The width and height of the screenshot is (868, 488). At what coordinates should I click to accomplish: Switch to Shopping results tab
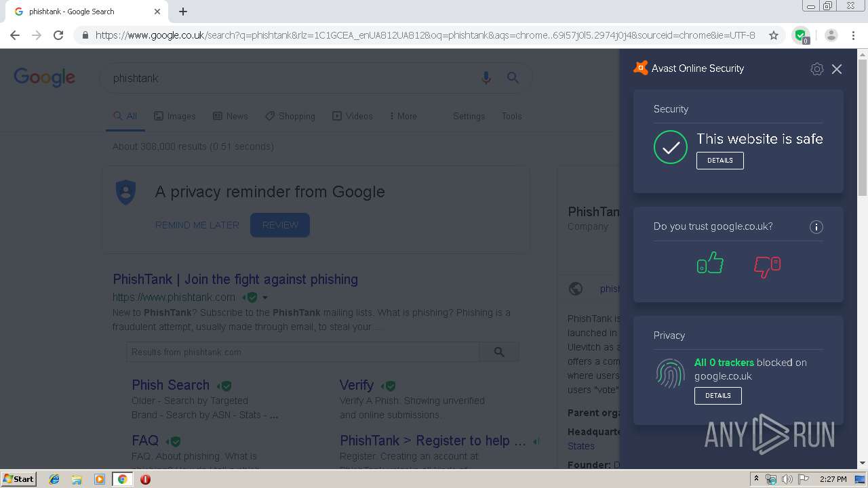pos(290,116)
